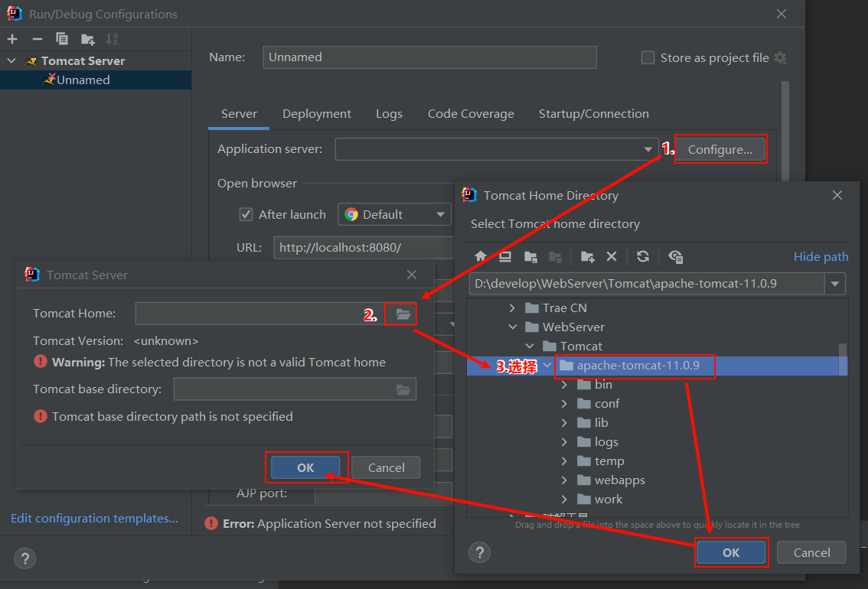Enable Store as project file checkbox

coord(648,57)
